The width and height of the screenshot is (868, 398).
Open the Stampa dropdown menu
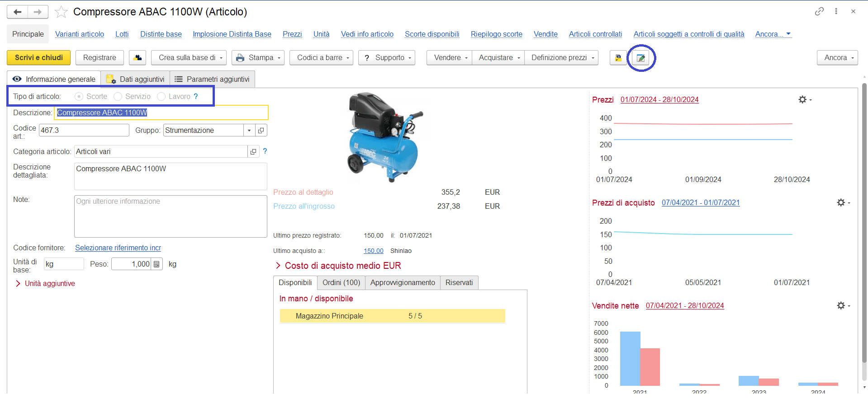tap(258, 58)
